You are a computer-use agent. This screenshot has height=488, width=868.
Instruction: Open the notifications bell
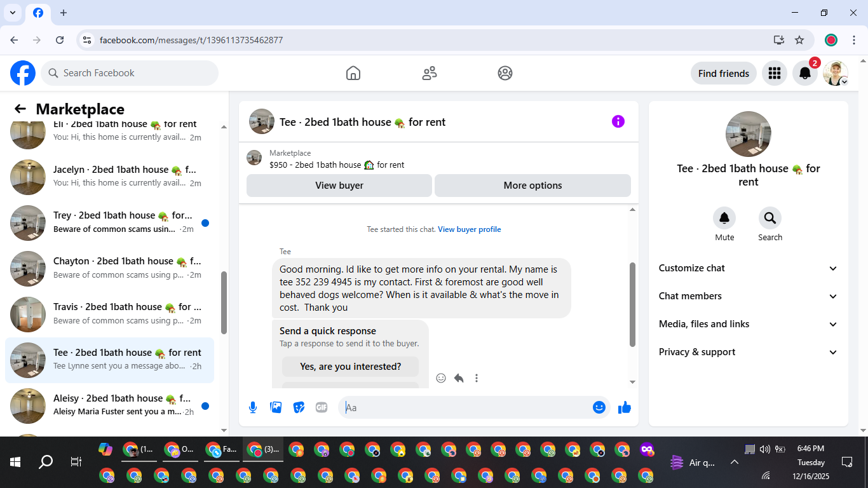coord(805,73)
